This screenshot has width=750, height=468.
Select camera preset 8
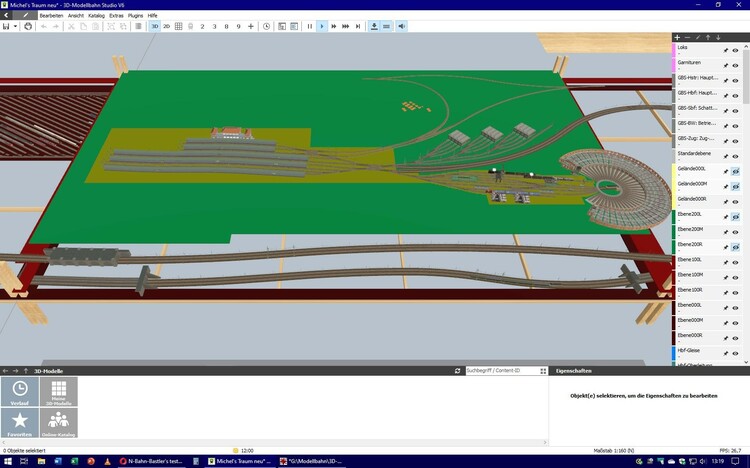pyautogui.click(x=226, y=26)
